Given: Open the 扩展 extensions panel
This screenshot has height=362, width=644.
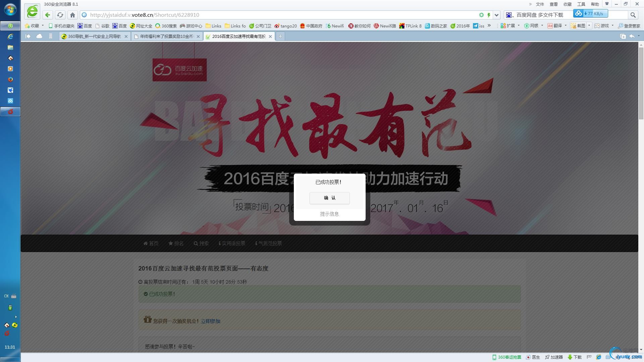Looking at the screenshot, I should pyautogui.click(x=506, y=25).
